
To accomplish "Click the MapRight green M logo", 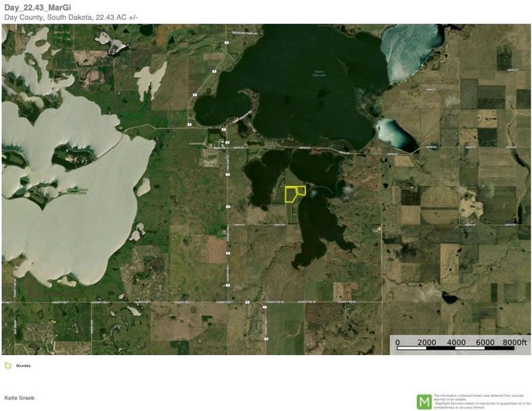I will [424, 401].
